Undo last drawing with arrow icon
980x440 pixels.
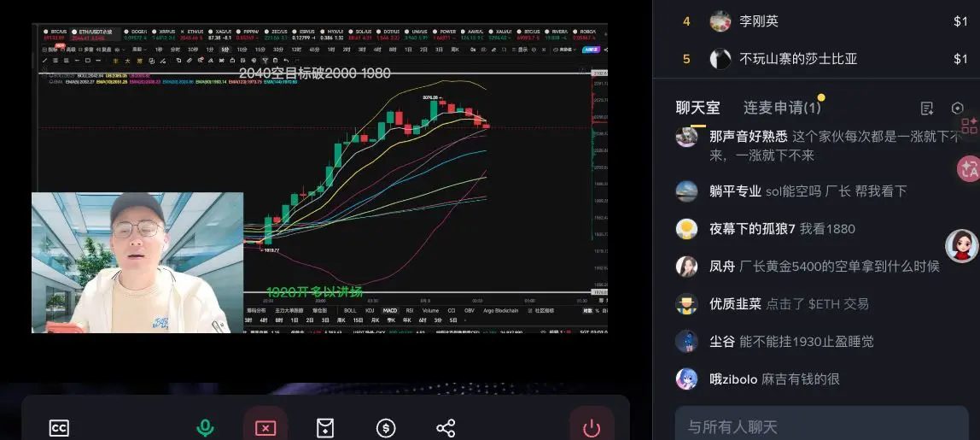click(x=286, y=61)
